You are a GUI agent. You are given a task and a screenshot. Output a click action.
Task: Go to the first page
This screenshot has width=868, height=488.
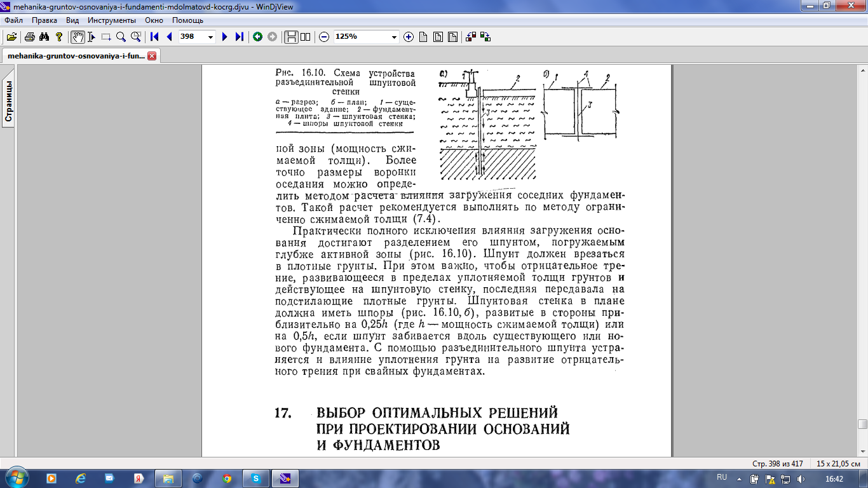[x=154, y=37]
